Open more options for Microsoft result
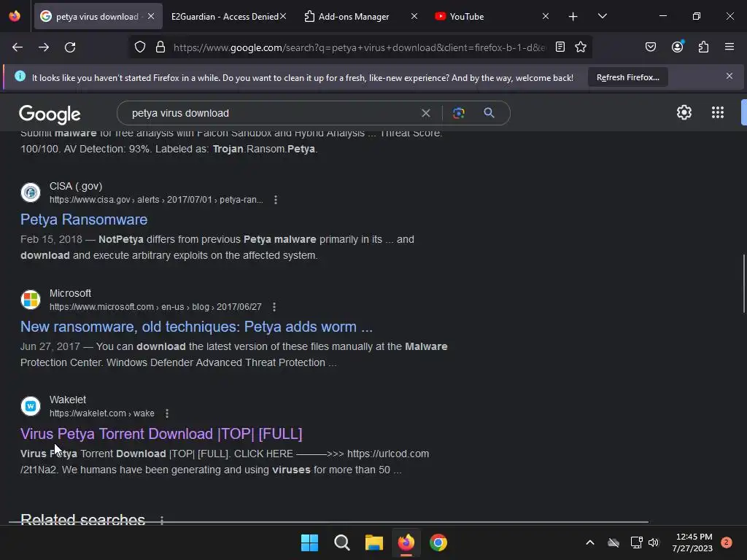747x560 pixels. click(x=274, y=307)
